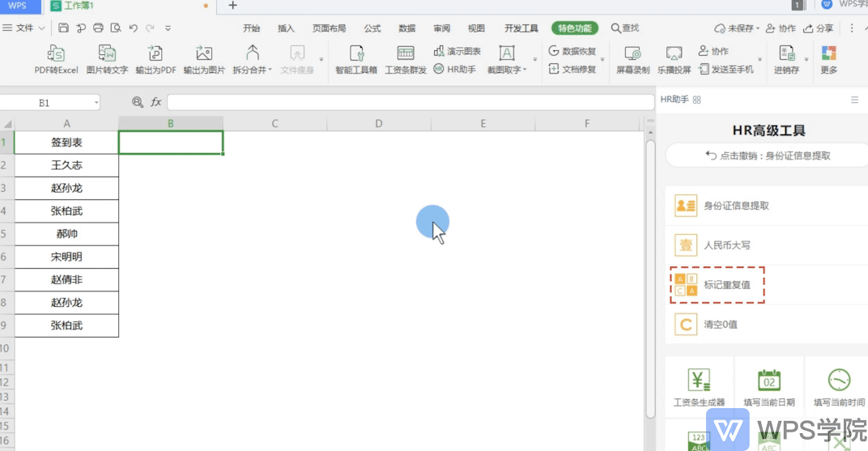The image size is (868, 451).
Task: Open a new tab with plus button
Action: pyautogui.click(x=232, y=6)
